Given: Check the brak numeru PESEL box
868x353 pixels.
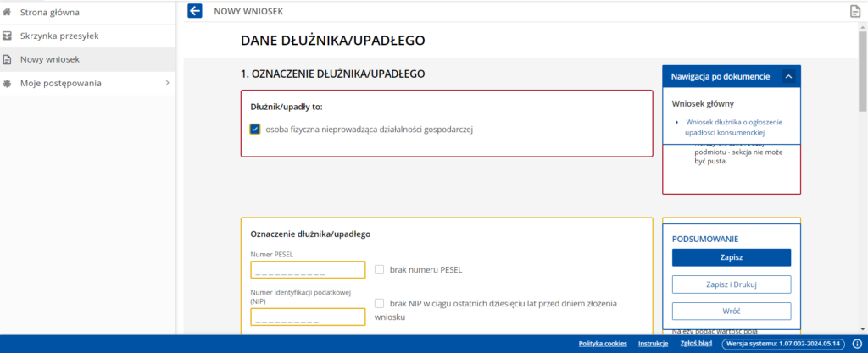Looking at the screenshot, I should point(379,269).
